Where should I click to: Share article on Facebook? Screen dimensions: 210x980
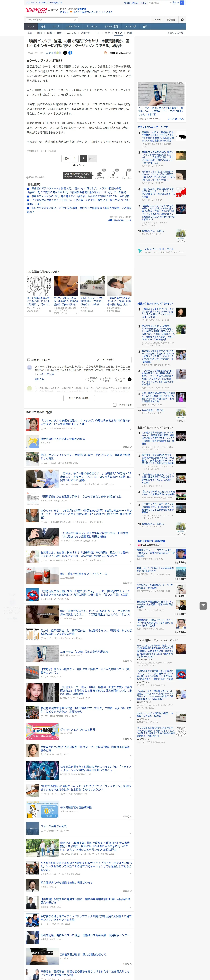point(70,53)
